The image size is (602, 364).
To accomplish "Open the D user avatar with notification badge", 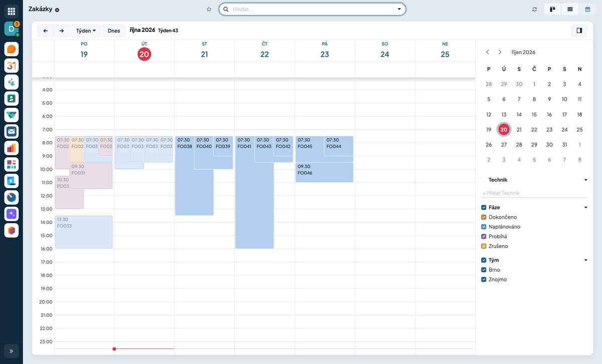I will (12, 29).
